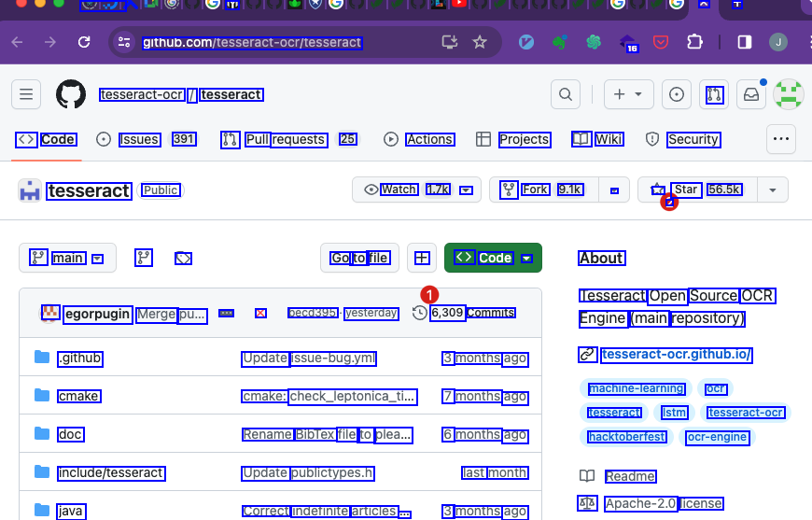The width and height of the screenshot is (812, 520).
Task: Open the include/tesseract folder
Action: tap(110, 472)
